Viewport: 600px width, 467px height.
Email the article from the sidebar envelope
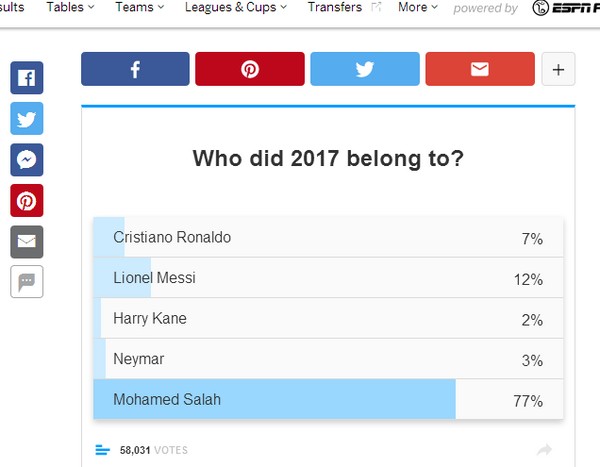[x=27, y=242]
